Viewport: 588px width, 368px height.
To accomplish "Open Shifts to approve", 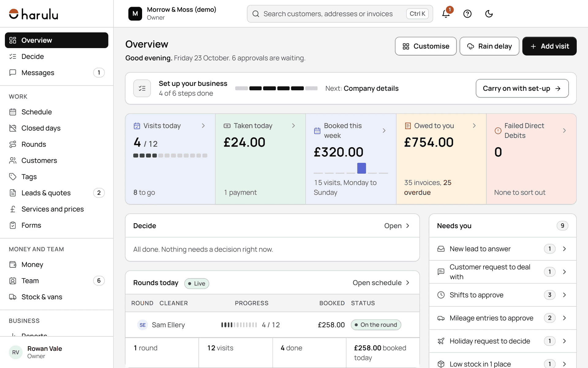I will click(x=503, y=295).
